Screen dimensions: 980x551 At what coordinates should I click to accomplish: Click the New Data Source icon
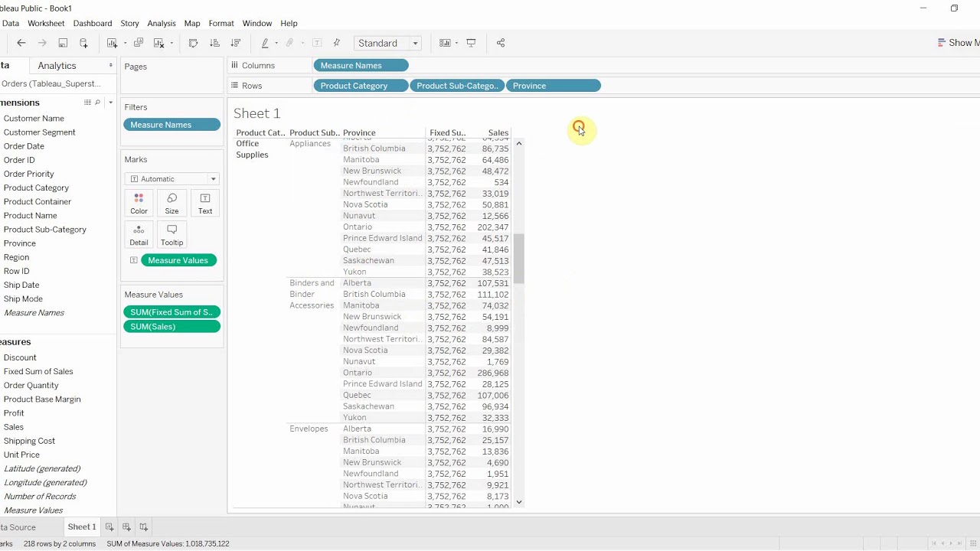83,43
